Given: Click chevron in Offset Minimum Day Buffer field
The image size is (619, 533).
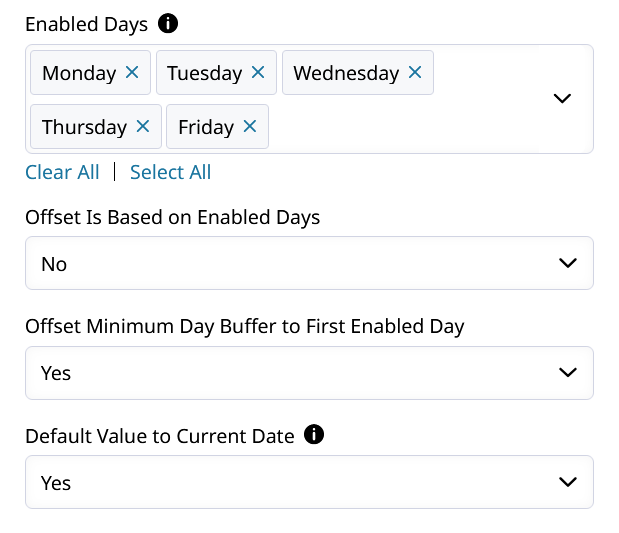Looking at the screenshot, I should point(568,372).
